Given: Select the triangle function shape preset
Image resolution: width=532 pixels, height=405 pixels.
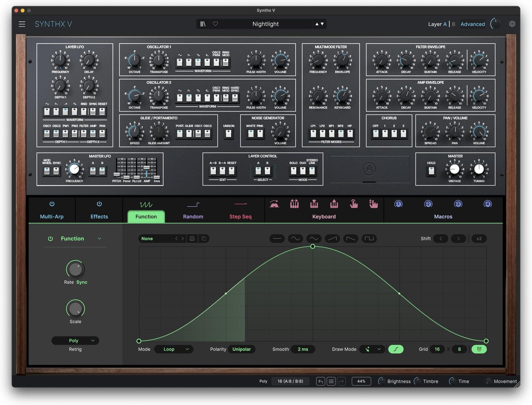Looking at the screenshot, I should tap(314, 239).
